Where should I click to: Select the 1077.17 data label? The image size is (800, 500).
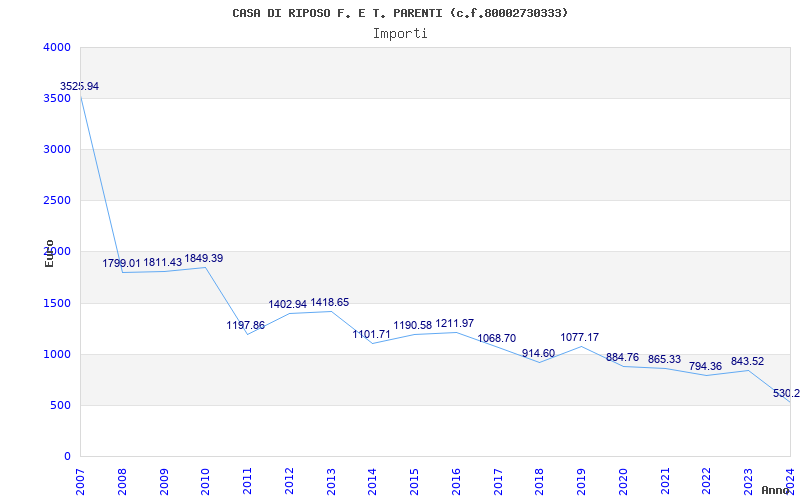580,337
